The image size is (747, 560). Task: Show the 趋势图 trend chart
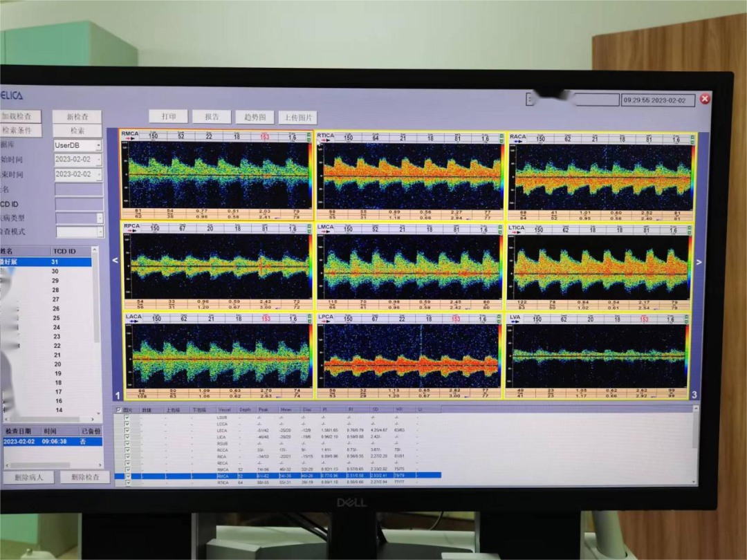pyautogui.click(x=255, y=117)
